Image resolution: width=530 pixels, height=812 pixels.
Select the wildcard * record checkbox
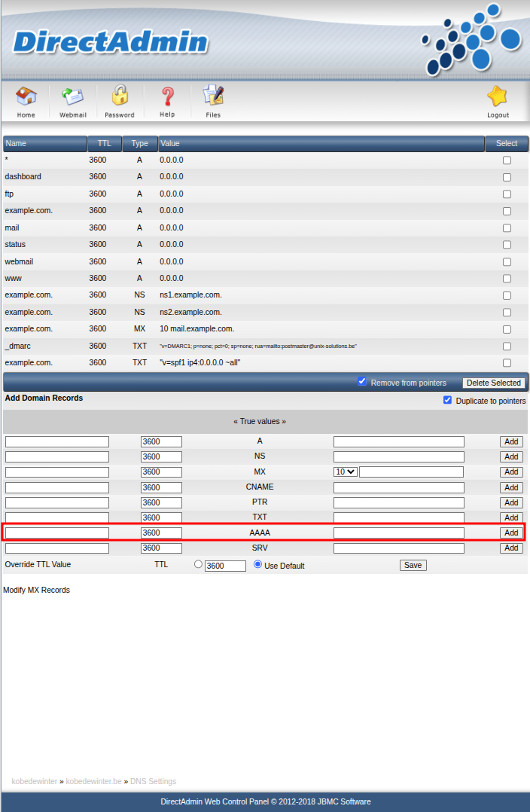click(x=507, y=160)
